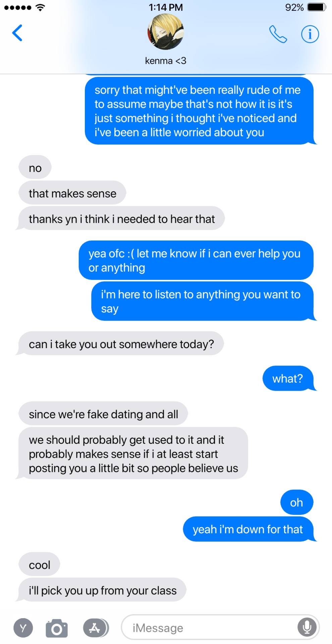Tap the microphone dictation icon
Screen dimensions: 332x644
(307, 627)
